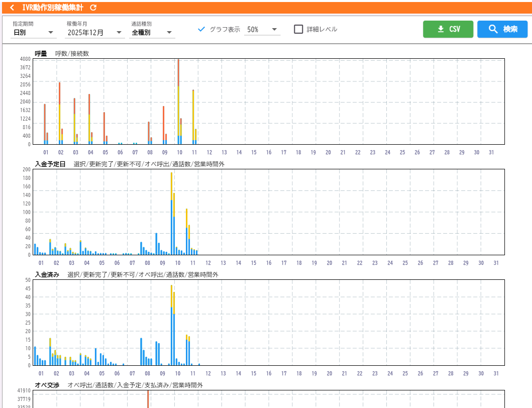Screen dimensions: 532x408
Task: Click the 入金予定日 chart title
Action: coord(50,164)
